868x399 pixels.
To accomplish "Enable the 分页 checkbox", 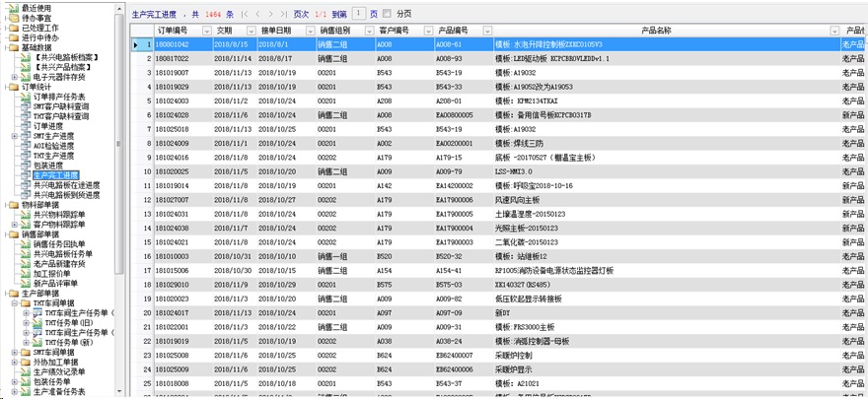I will pyautogui.click(x=388, y=15).
